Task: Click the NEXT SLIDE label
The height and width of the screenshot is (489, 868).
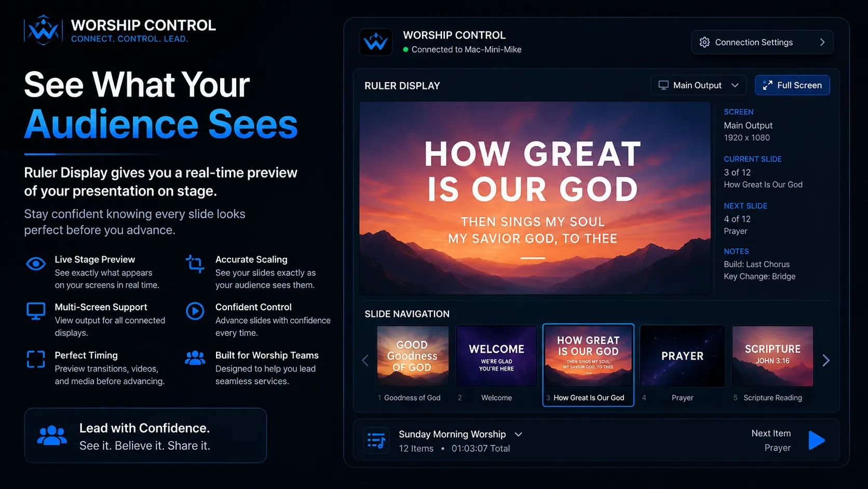Action: click(x=745, y=206)
